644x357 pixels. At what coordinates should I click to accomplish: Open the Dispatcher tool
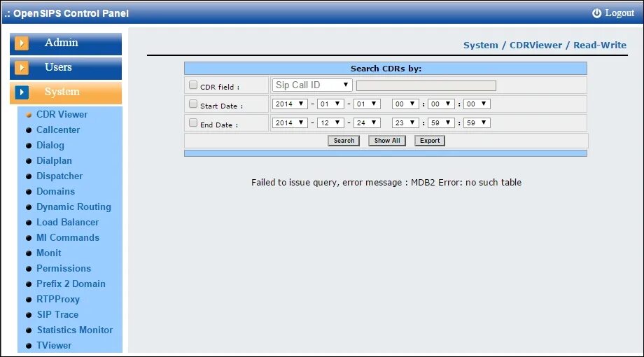tap(59, 176)
